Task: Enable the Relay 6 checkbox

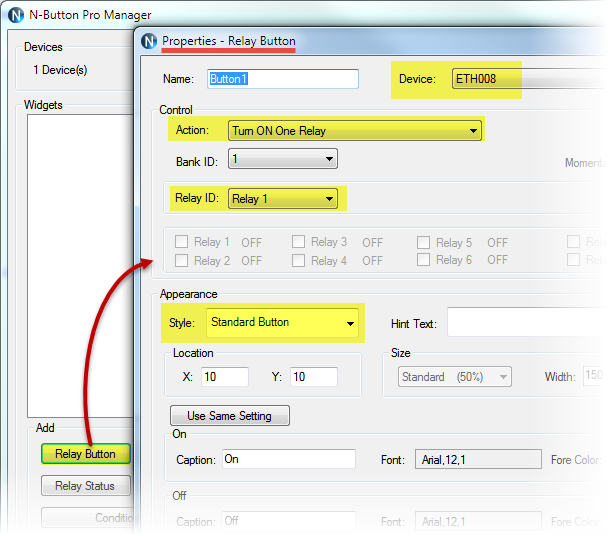Action: 423,259
